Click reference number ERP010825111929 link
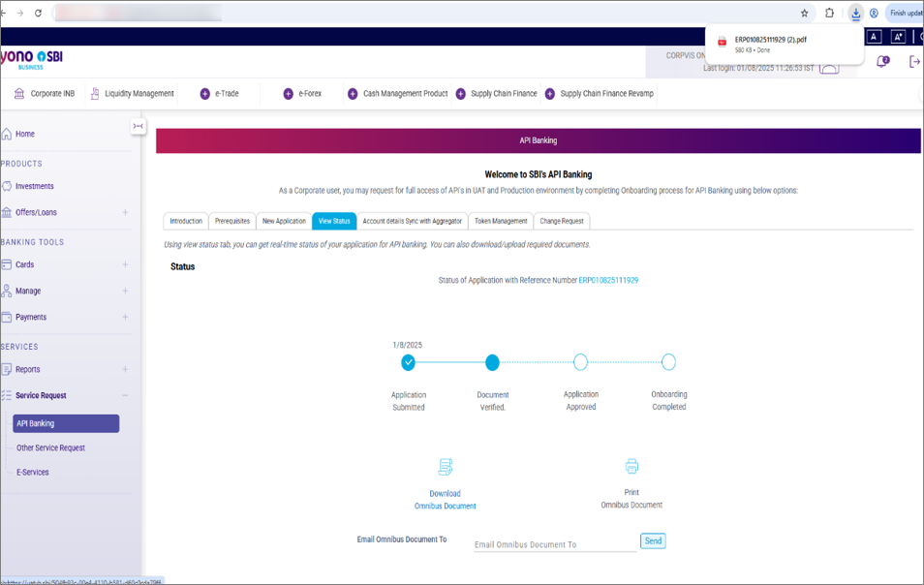The height and width of the screenshot is (585, 924). pos(608,281)
